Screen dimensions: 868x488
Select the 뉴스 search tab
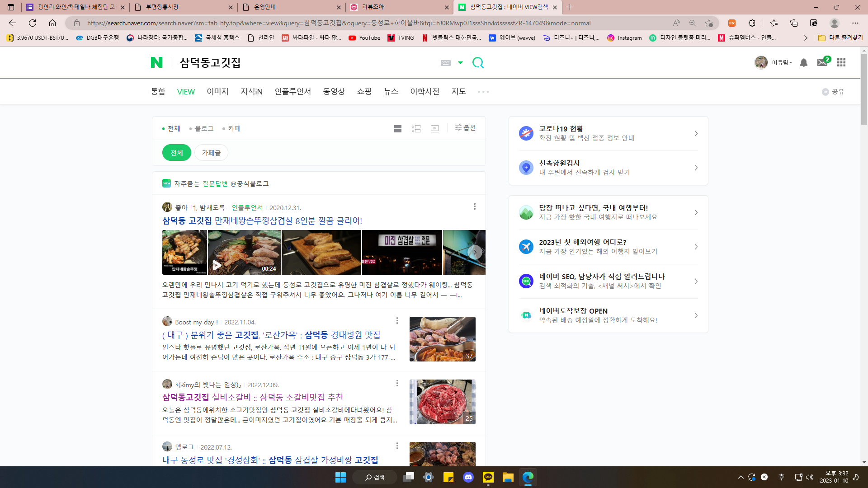[x=391, y=91]
